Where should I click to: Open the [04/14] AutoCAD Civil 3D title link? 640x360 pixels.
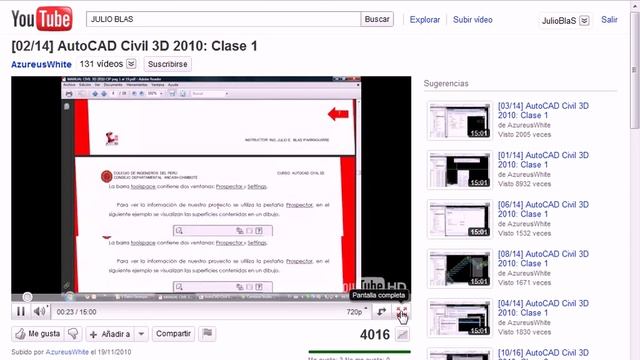coord(543,308)
